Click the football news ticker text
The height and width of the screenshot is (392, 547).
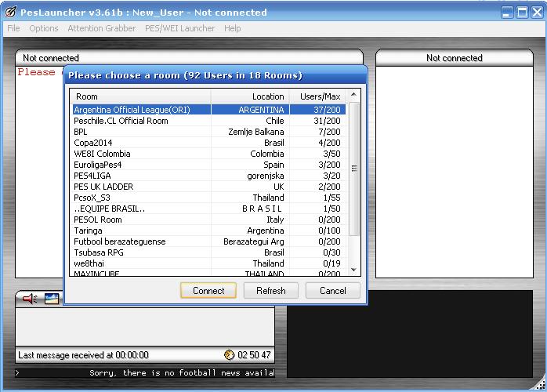coord(182,373)
